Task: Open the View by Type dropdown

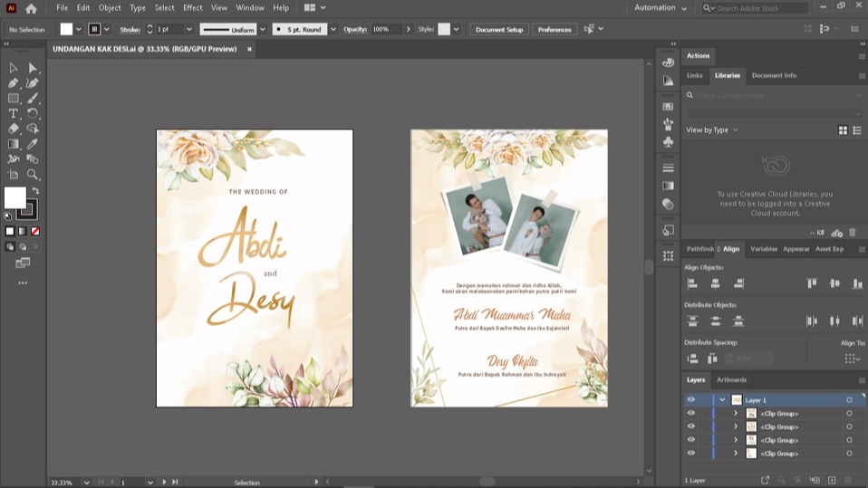Action: tap(711, 129)
